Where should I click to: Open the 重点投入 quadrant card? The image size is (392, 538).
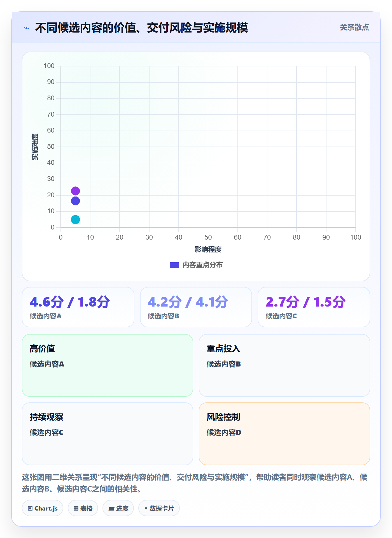pyautogui.click(x=284, y=365)
